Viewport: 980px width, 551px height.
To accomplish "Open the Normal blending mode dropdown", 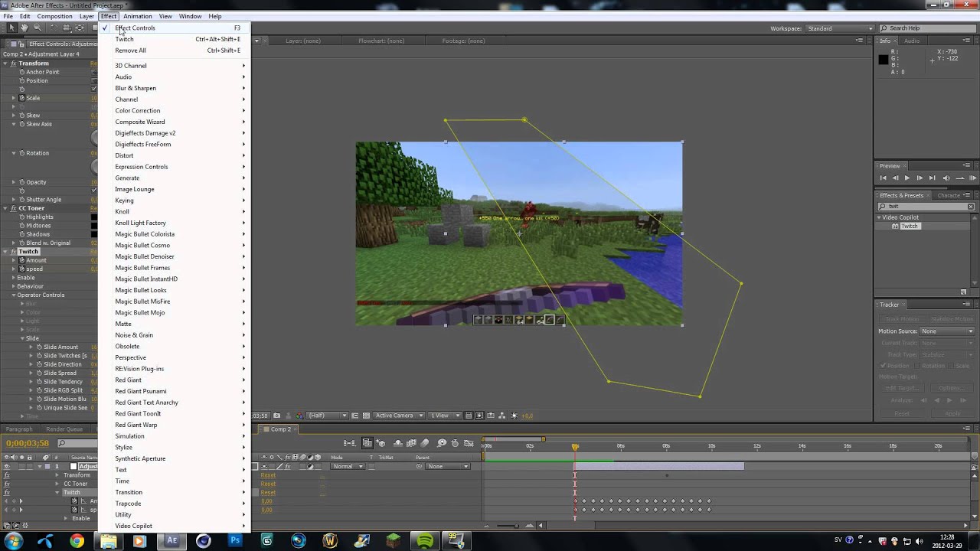I will pyautogui.click(x=348, y=467).
